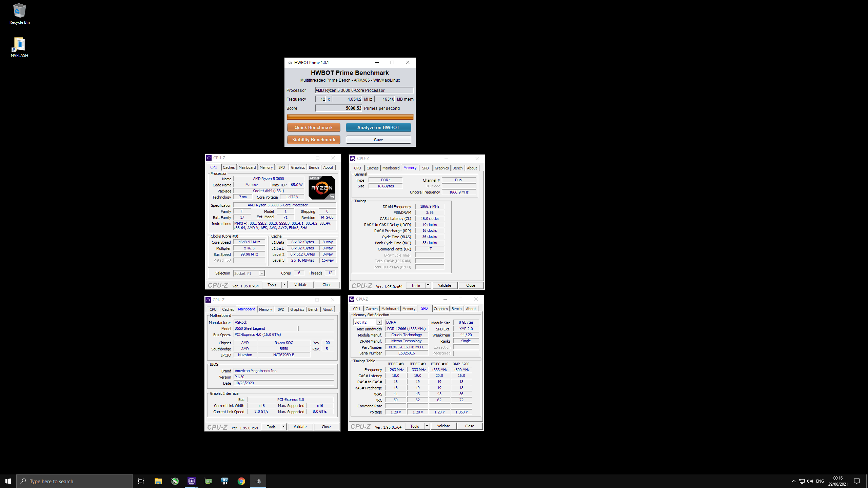This screenshot has width=868, height=488.
Task: Click the 4,654.2 MHz frequency field
Action: [347, 99]
